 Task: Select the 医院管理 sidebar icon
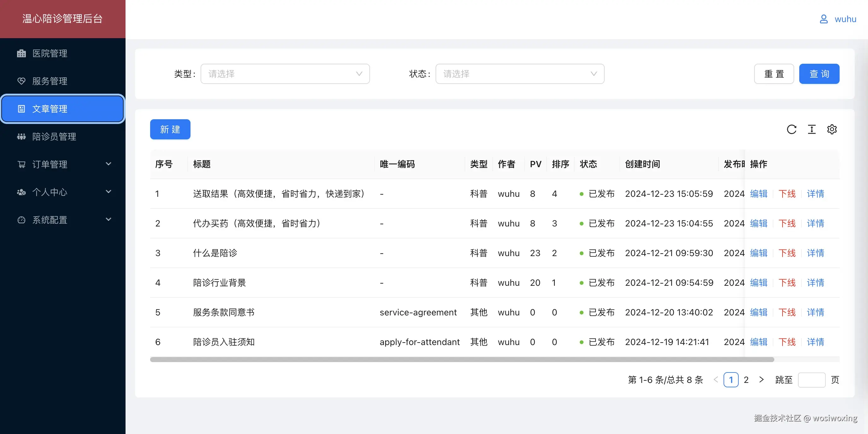click(21, 53)
